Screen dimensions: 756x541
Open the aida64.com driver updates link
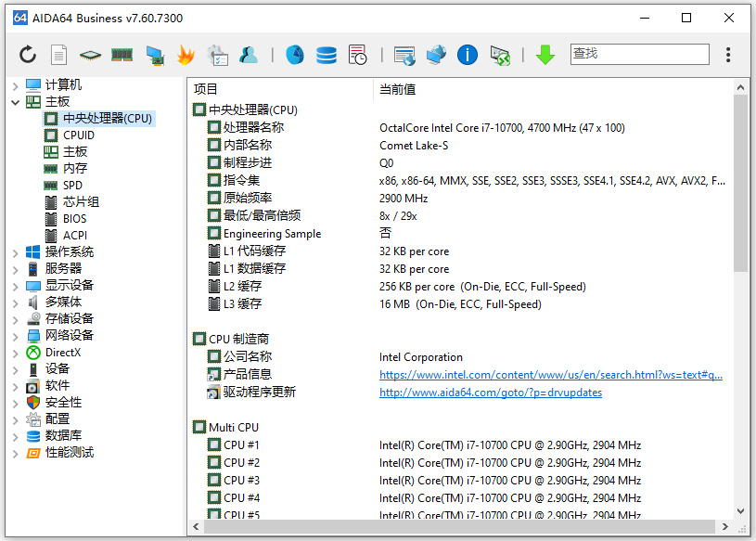click(490, 393)
